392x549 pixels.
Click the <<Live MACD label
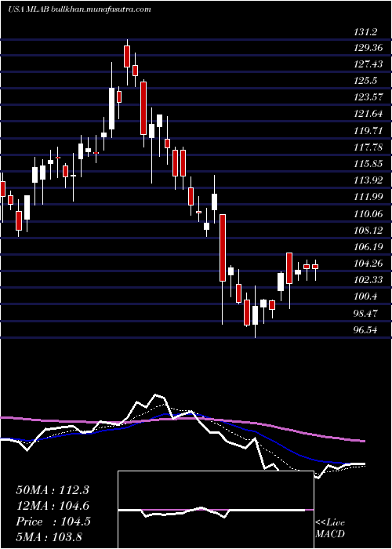point(330,528)
